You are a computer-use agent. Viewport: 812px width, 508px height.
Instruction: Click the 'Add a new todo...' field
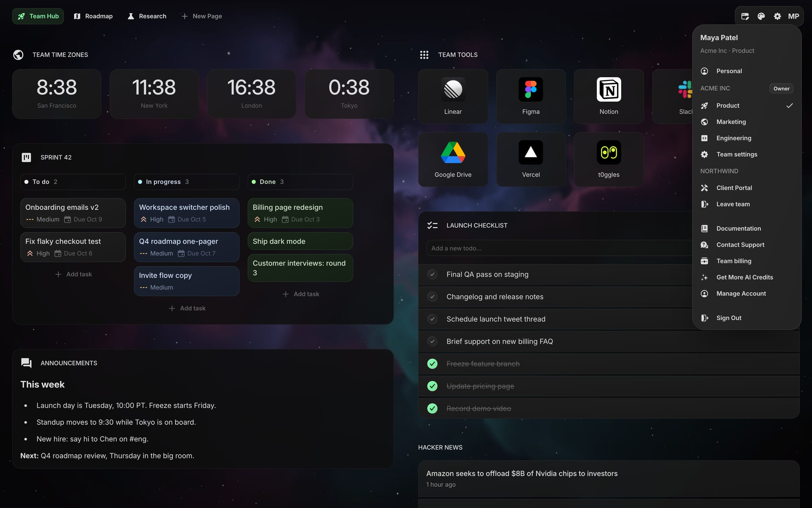560,248
